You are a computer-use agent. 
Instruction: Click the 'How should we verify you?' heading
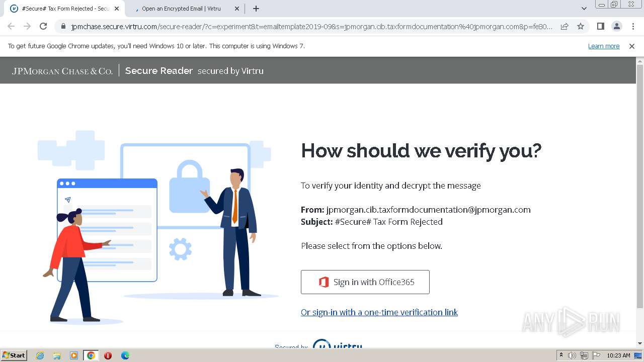tap(421, 150)
